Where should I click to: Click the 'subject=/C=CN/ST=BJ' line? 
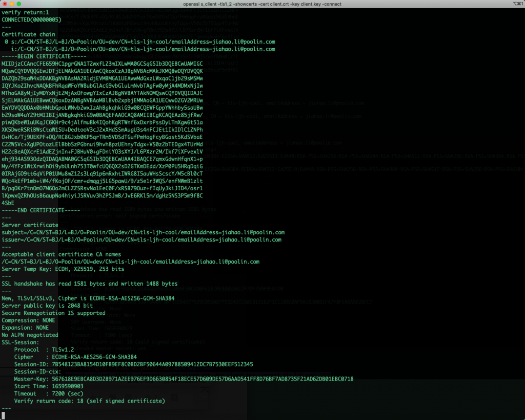[x=143, y=232]
